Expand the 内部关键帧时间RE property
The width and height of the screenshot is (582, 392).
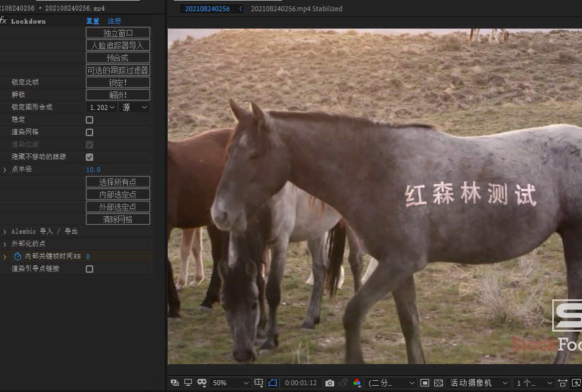tap(4, 257)
